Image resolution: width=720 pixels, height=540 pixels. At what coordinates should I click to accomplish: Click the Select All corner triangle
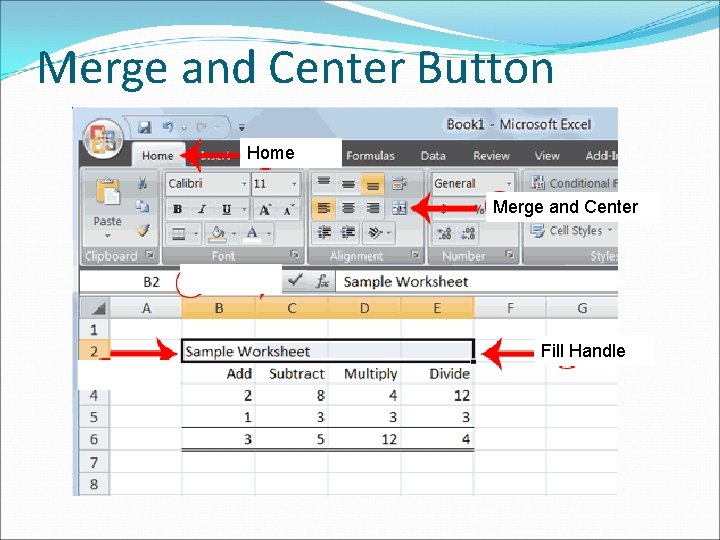96,307
